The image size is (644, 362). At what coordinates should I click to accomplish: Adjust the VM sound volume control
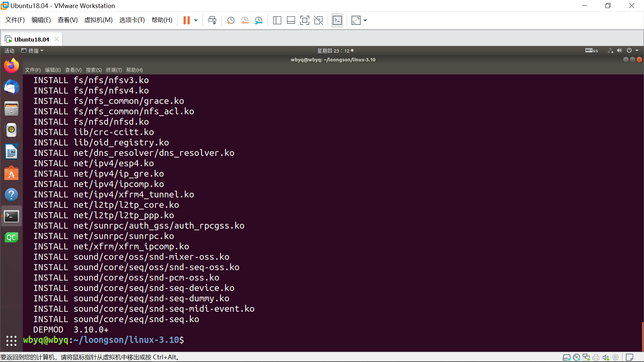(x=606, y=357)
